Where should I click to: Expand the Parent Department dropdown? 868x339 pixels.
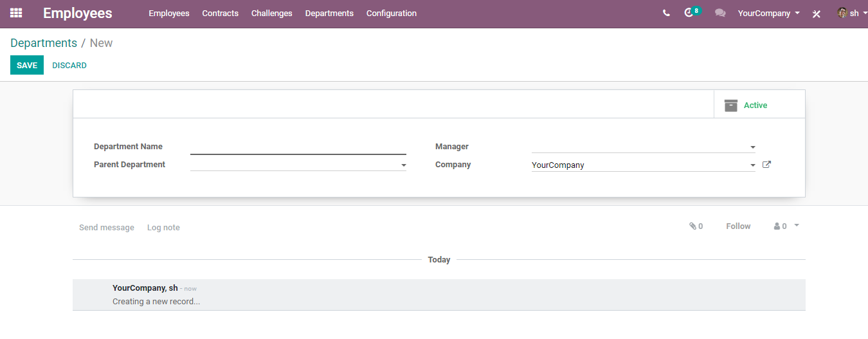click(404, 165)
